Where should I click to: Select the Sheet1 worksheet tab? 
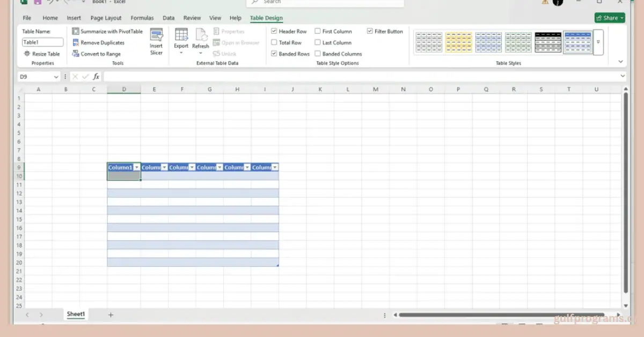76,314
